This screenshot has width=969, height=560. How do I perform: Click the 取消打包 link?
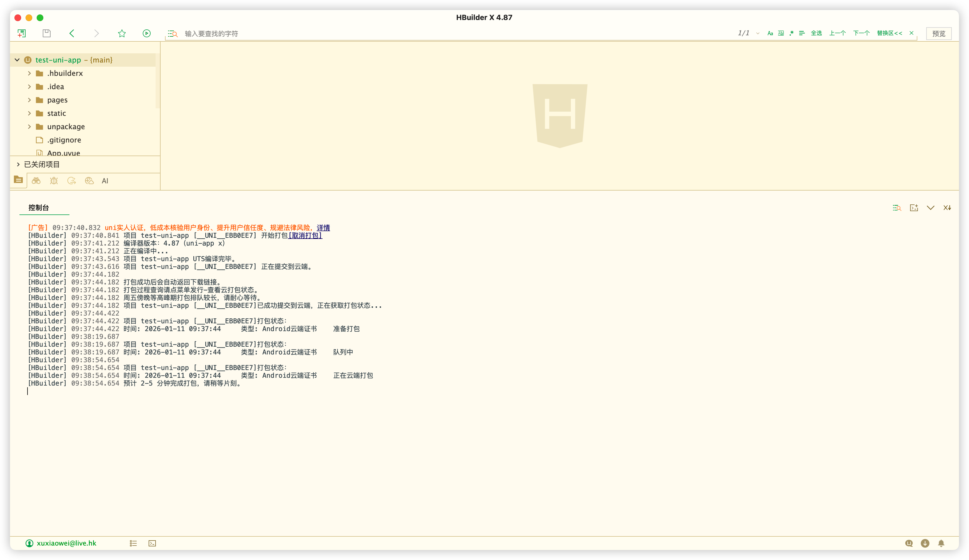pyautogui.click(x=305, y=236)
